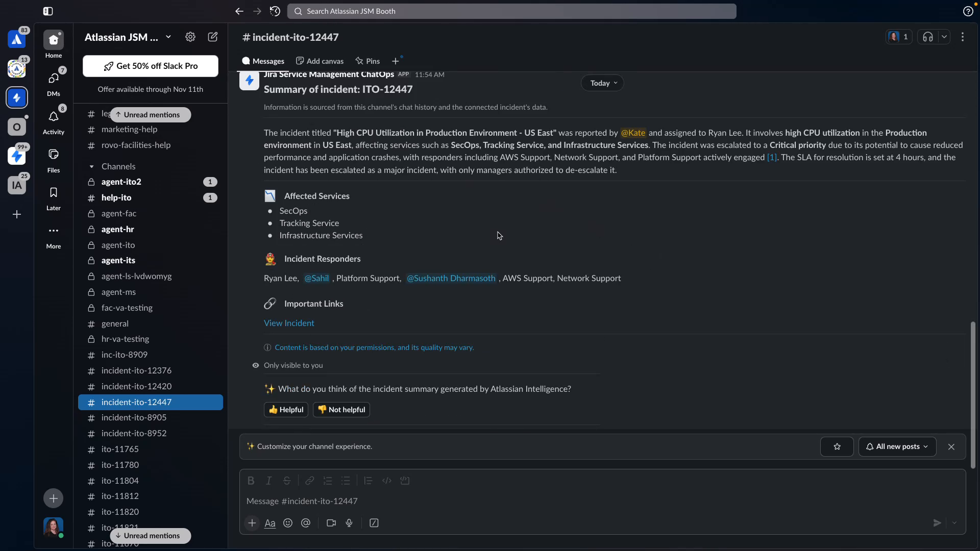980x551 pixels.
Task: Open the Add canvas tab
Action: coord(320,61)
